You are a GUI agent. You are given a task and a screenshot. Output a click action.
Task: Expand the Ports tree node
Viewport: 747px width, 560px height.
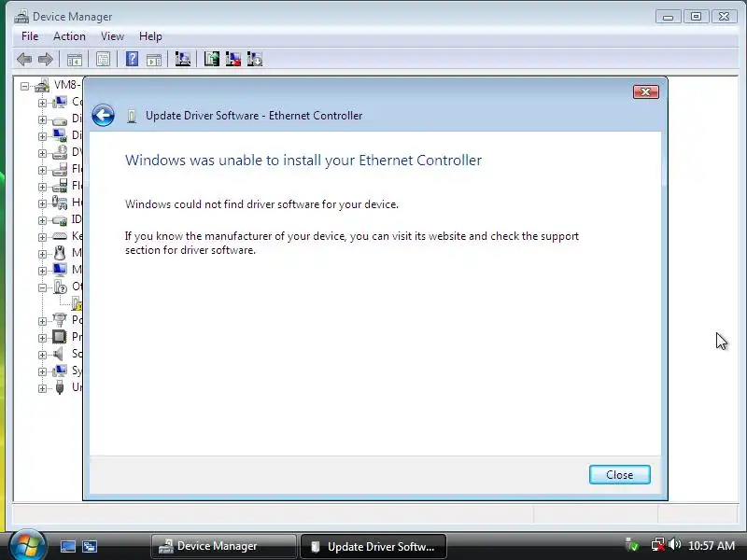(x=42, y=321)
